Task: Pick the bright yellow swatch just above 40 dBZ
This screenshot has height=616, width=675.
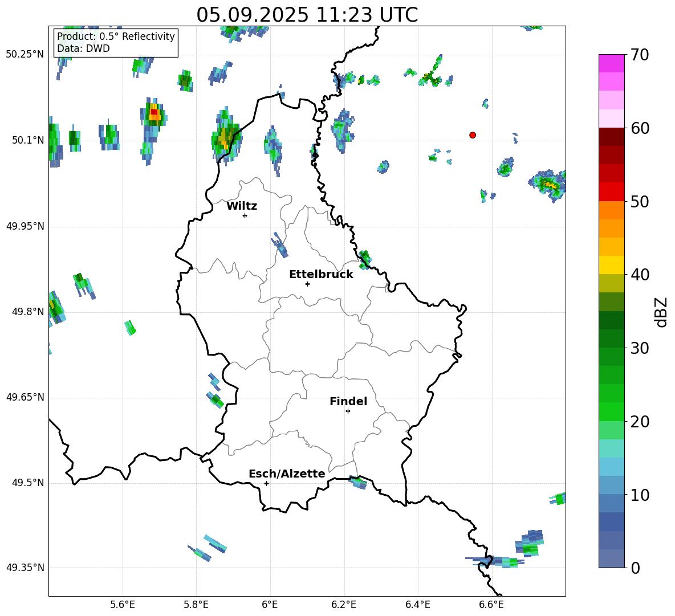Action: pos(611,265)
